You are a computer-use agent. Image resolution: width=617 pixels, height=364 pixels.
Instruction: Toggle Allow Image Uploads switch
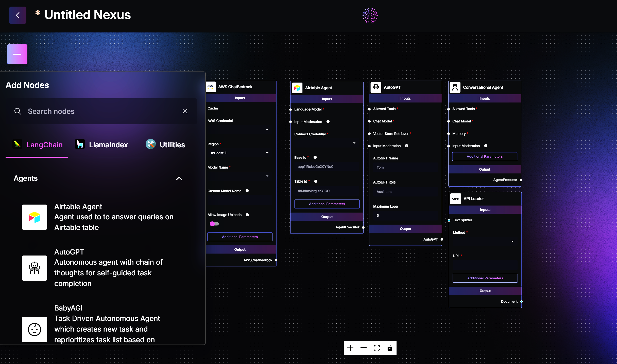(214, 224)
